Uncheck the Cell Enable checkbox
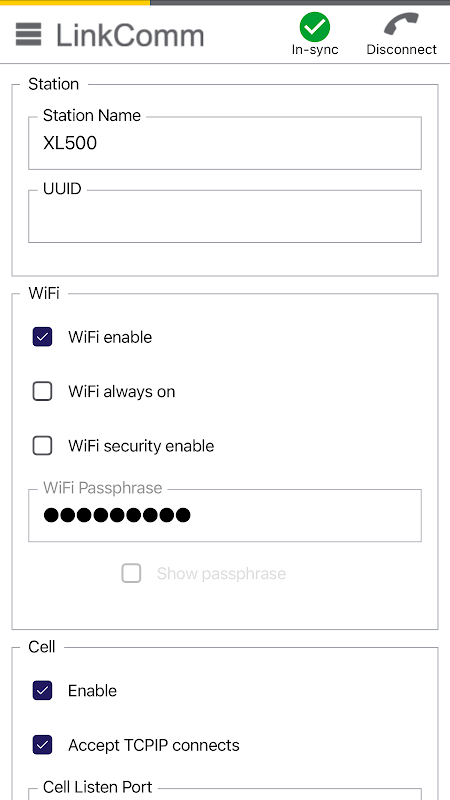 pos(42,691)
